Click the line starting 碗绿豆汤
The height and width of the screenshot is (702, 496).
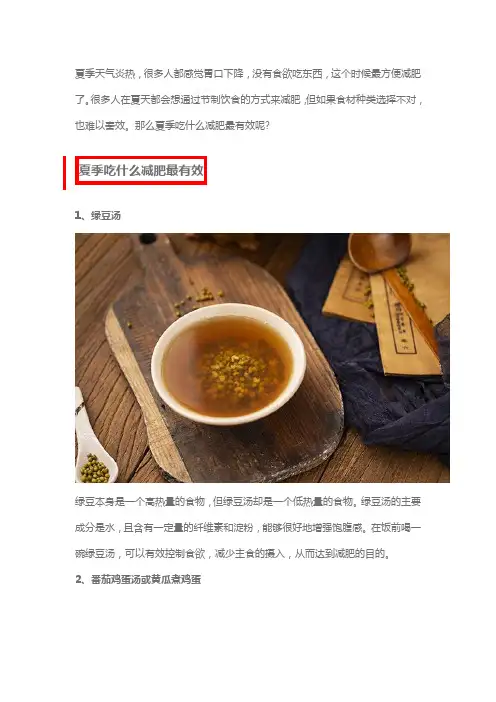(x=233, y=553)
